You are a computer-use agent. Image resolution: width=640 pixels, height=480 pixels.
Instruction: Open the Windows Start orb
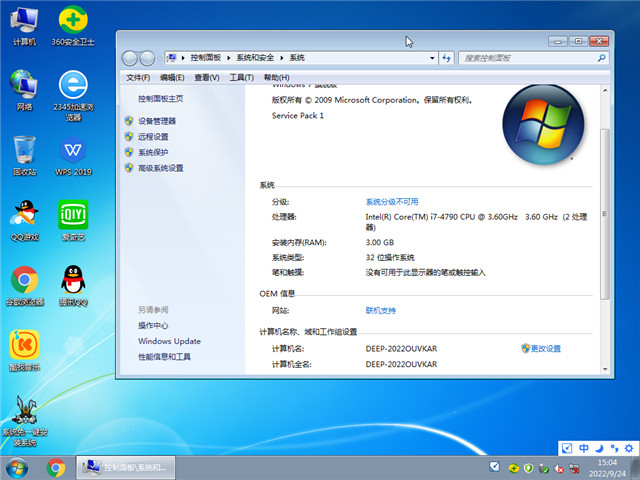pos(17,468)
